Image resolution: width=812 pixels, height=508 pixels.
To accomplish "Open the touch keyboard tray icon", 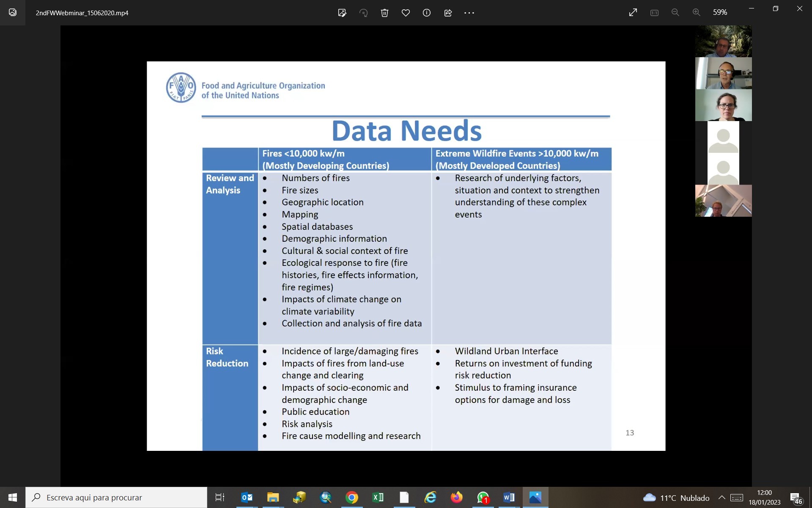I will pyautogui.click(x=737, y=497).
